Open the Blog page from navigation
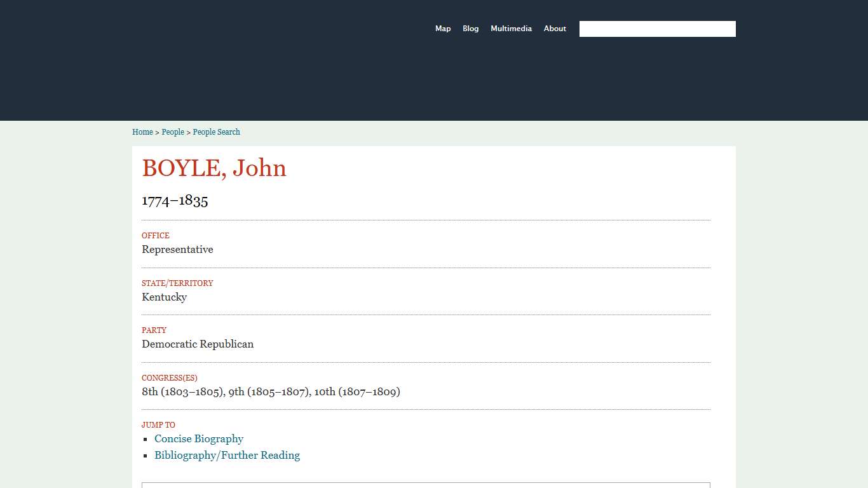 (470, 29)
